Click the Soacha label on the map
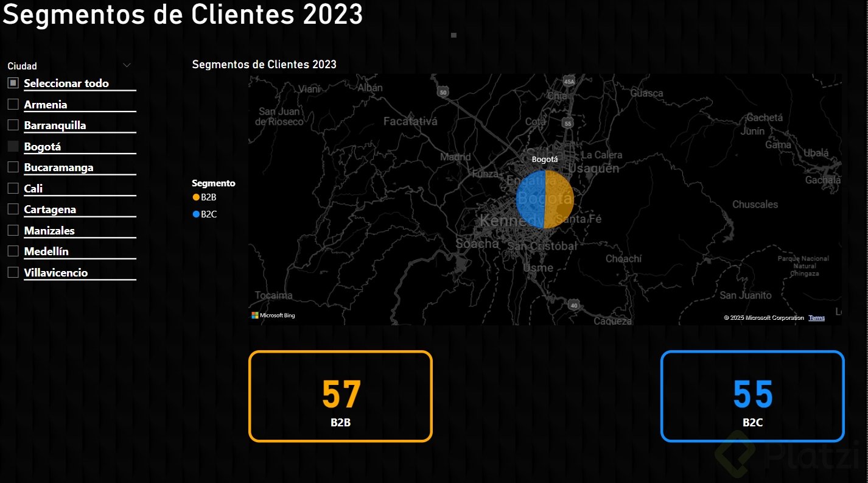Viewport: 868px width, 483px height. (x=478, y=244)
